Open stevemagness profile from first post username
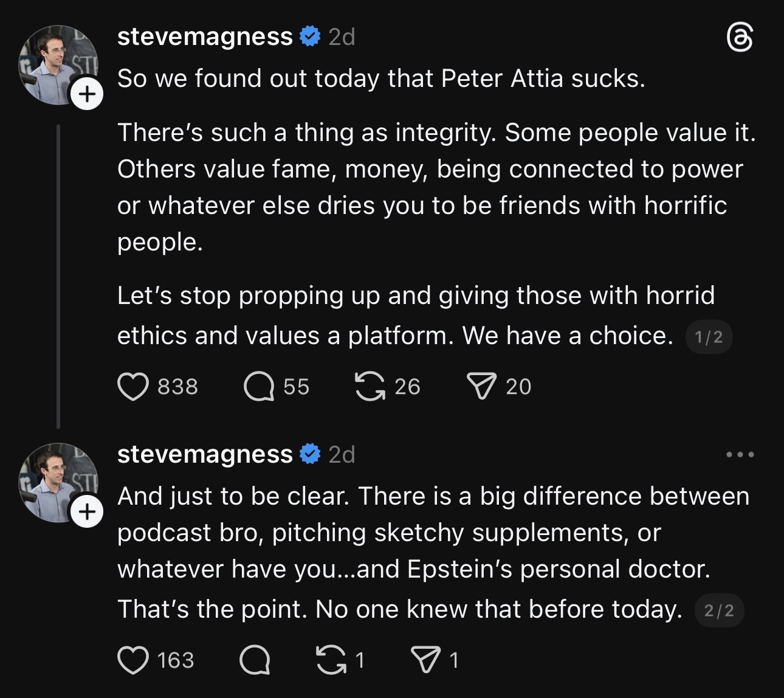The image size is (784, 698). [205, 37]
